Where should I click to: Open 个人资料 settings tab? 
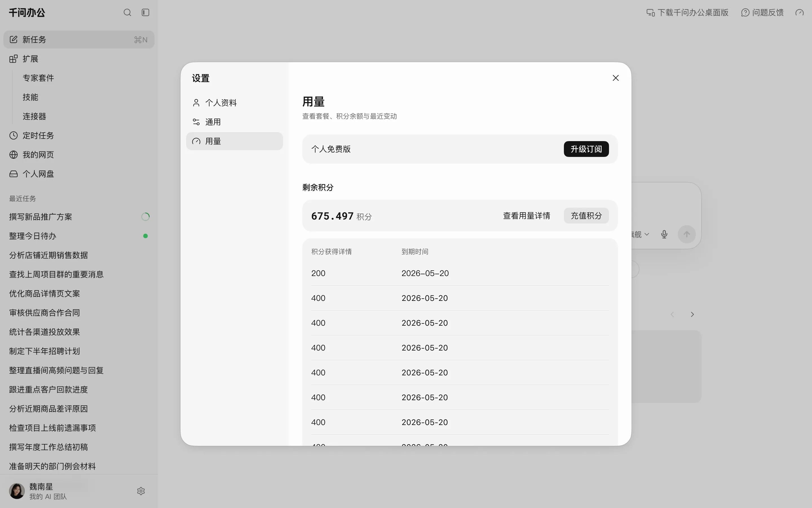tap(234, 102)
